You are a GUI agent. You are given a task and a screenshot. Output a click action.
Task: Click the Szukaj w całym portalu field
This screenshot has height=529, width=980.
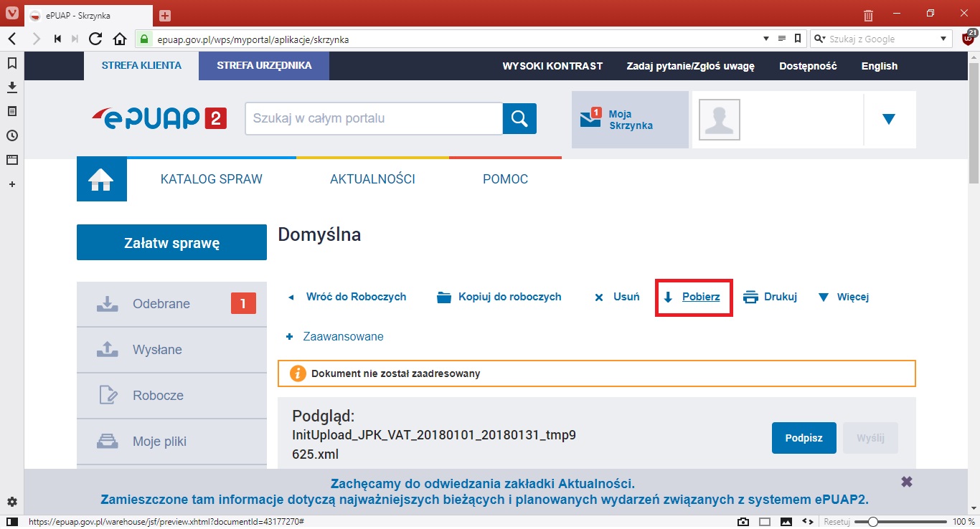coord(373,118)
